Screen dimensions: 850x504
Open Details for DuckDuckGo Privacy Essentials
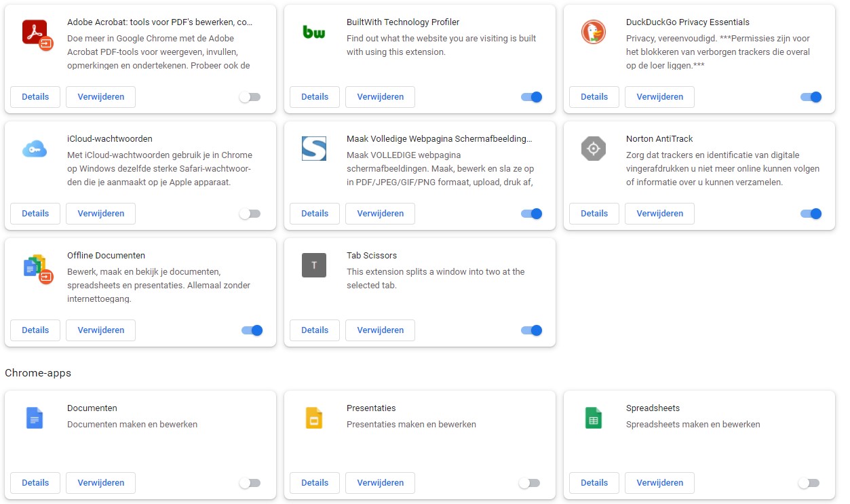pyautogui.click(x=594, y=97)
